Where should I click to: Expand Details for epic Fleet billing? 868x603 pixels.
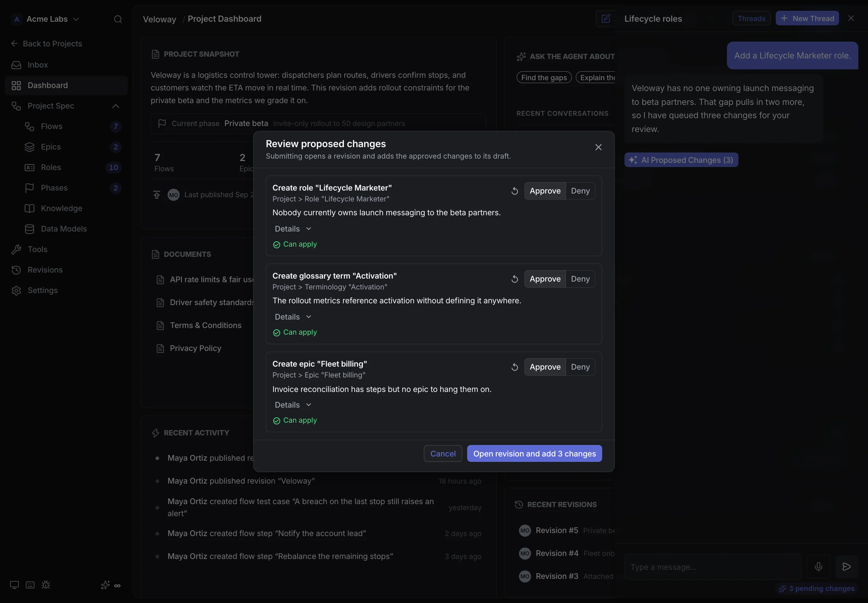(x=293, y=405)
